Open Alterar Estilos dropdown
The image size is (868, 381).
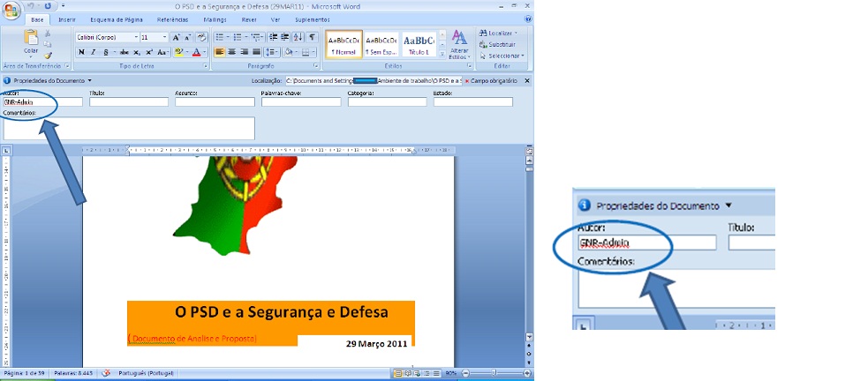point(459,45)
